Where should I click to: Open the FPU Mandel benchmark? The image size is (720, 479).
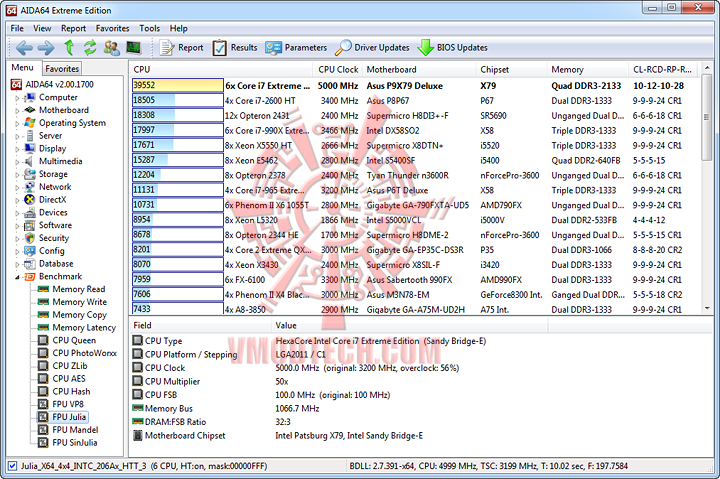point(75,430)
